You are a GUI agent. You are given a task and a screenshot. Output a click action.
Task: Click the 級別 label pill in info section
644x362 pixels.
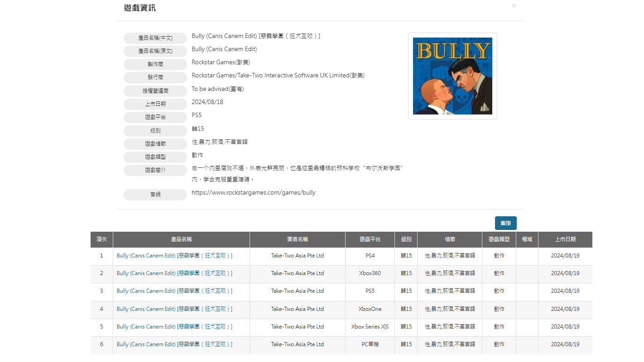point(155,131)
